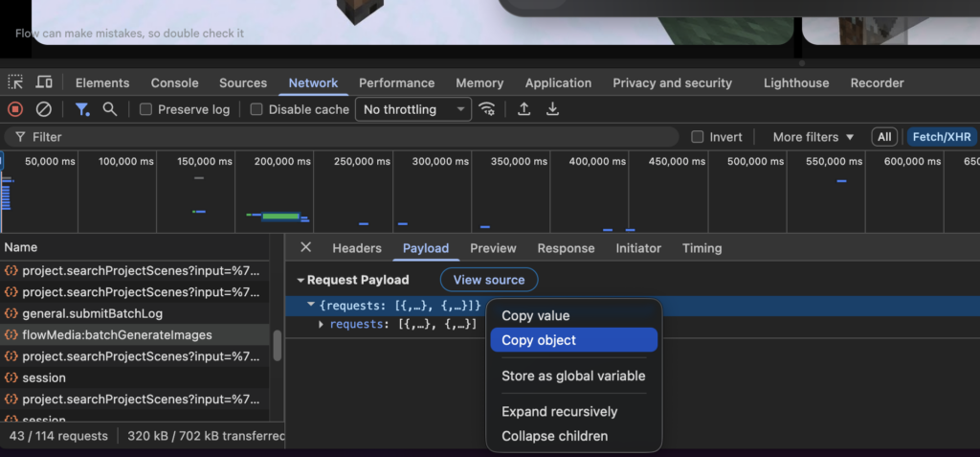Open network conditions Wi-Fi icon
Viewport: 980px width, 457px height.
(x=488, y=109)
